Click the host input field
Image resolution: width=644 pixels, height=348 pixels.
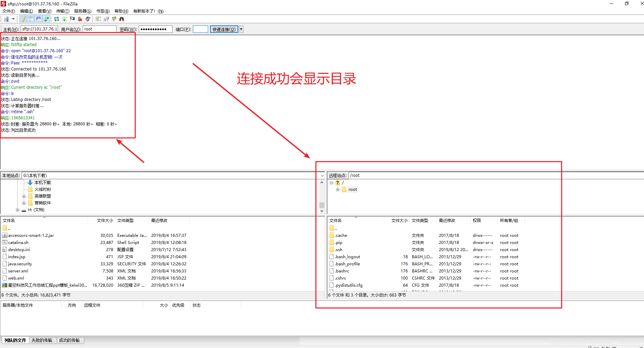point(39,29)
